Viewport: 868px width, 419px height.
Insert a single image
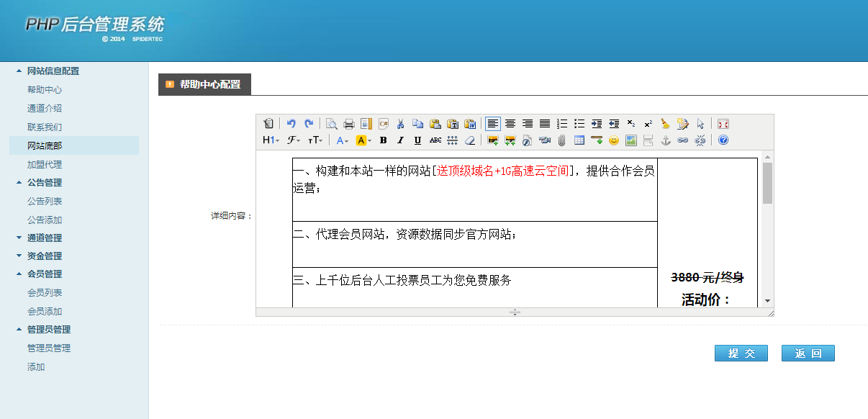pos(493,140)
